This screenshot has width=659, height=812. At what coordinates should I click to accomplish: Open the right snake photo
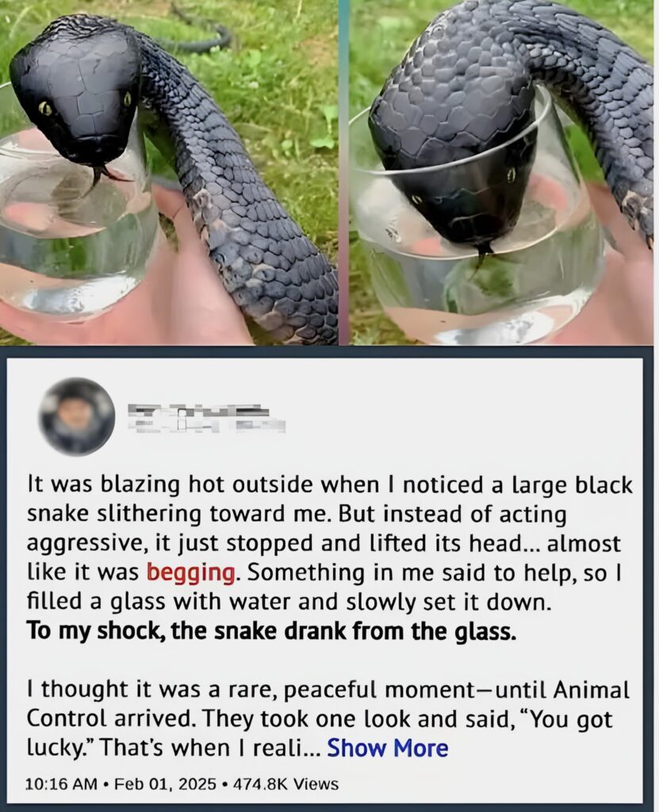[500, 172]
